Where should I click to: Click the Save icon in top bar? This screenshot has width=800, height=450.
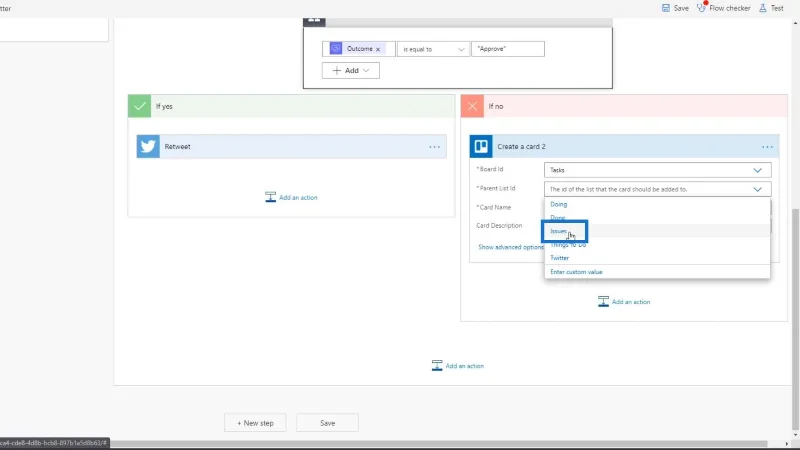pos(666,8)
